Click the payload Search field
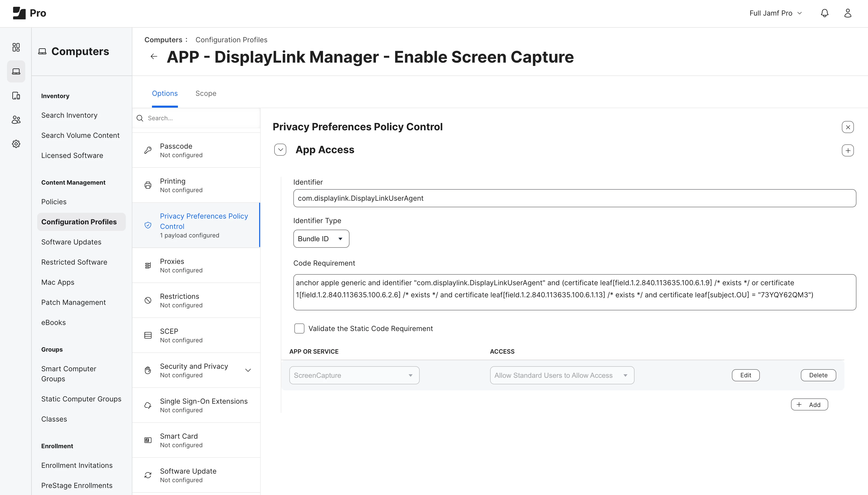Screen dimensions: 868x495 coord(196,118)
